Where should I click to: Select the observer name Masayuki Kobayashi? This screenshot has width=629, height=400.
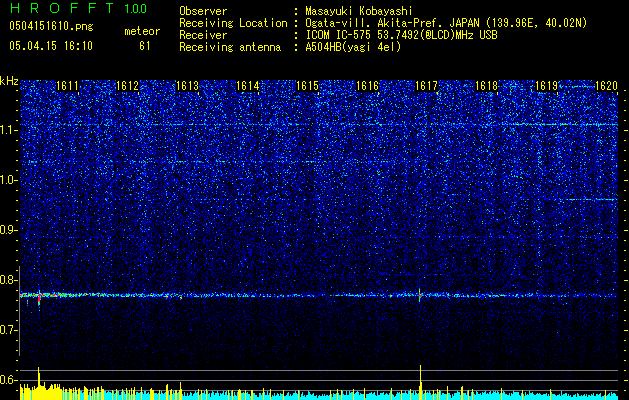(358, 11)
